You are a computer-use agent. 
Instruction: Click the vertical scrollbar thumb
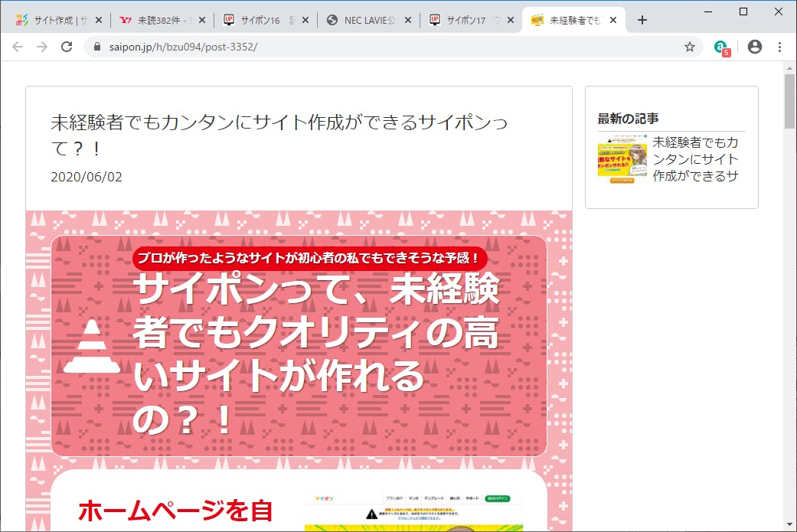(x=789, y=102)
